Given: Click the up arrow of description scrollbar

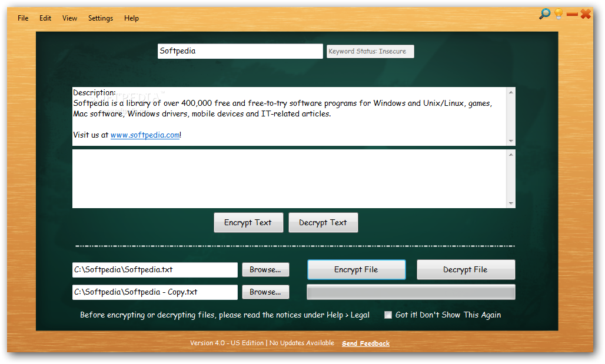Looking at the screenshot, I should [x=511, y=92].
